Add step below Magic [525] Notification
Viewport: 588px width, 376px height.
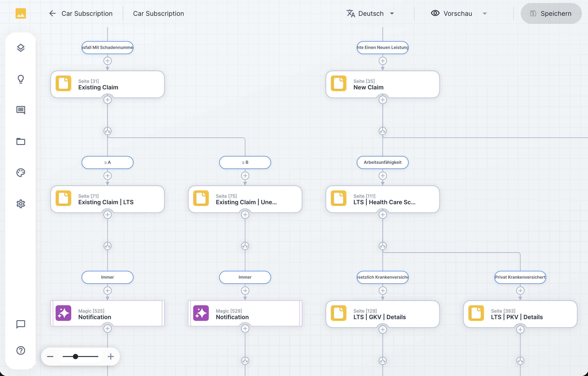pyautogui.click(x=108, y=329)
